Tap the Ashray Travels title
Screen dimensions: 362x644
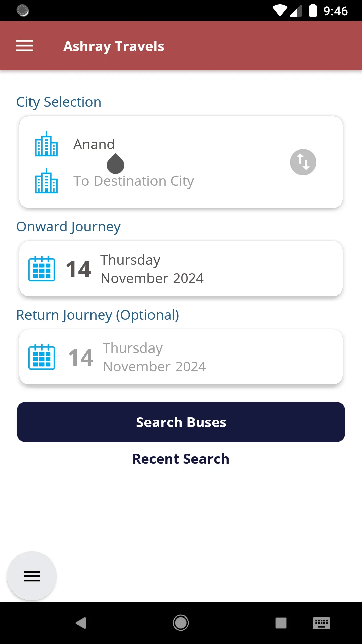click(x=114, y=46)
